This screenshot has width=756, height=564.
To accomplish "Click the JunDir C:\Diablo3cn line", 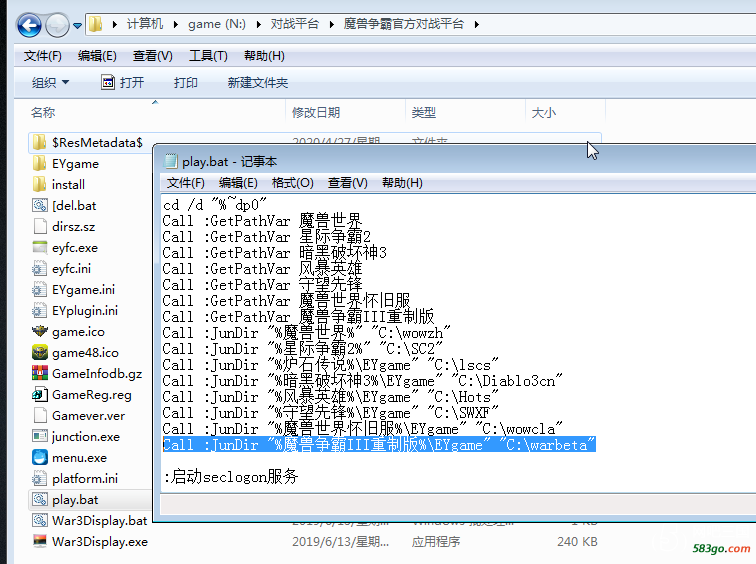I will pyautogui.click(x=363, y=381).
